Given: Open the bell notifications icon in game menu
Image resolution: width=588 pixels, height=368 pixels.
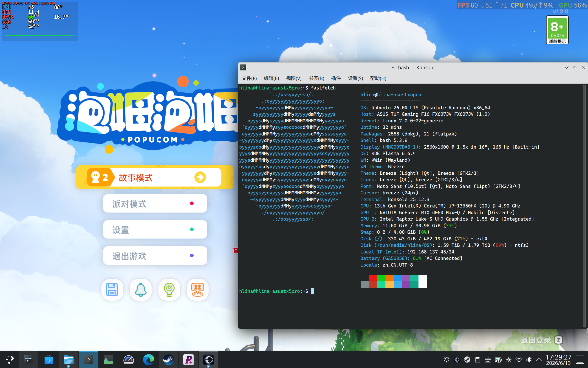Looking at the screenshot, I should coord(141,290).
